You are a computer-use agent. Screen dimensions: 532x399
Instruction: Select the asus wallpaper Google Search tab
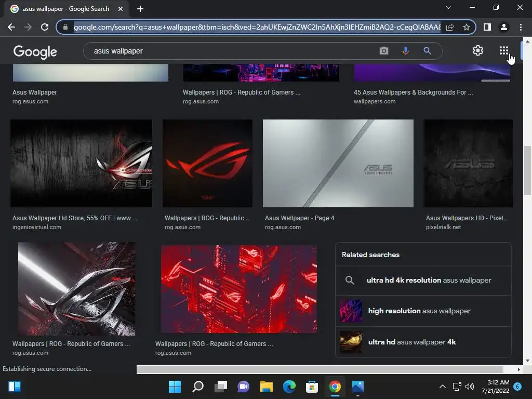[66, 9]
